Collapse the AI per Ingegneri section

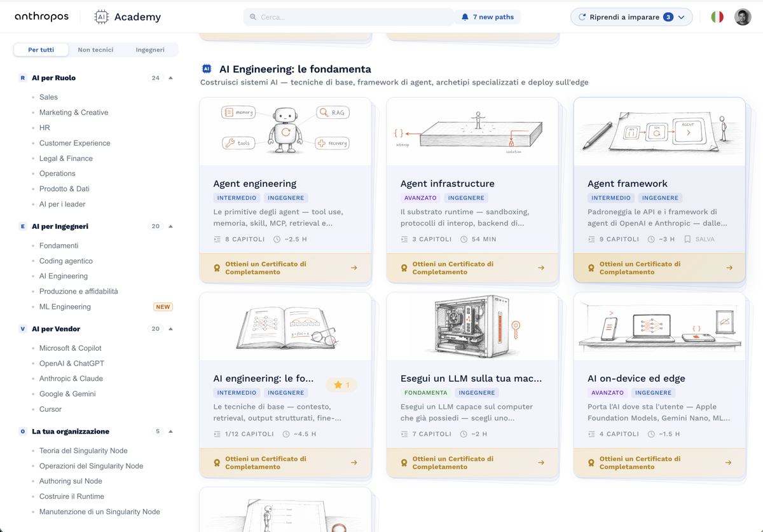tap(170, 226)
